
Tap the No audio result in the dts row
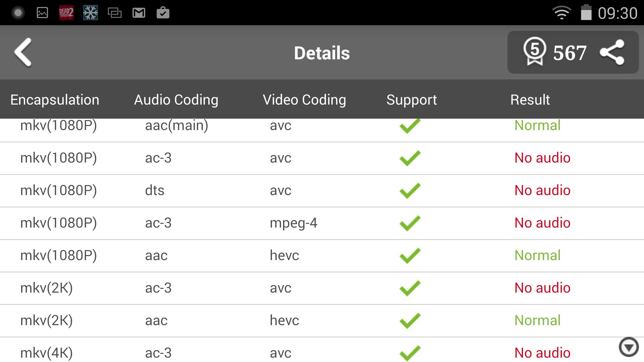pyautogui.click(x=542, y=190)
